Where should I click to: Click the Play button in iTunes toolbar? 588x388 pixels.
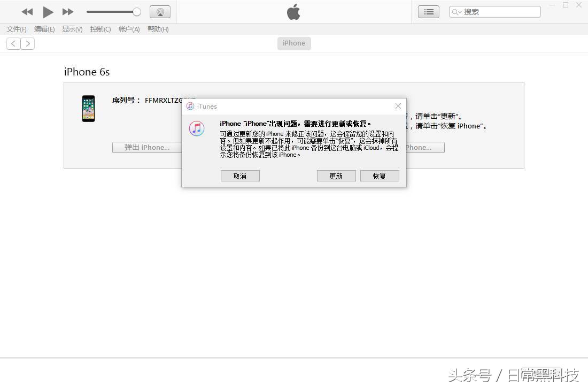pos(48,12)
